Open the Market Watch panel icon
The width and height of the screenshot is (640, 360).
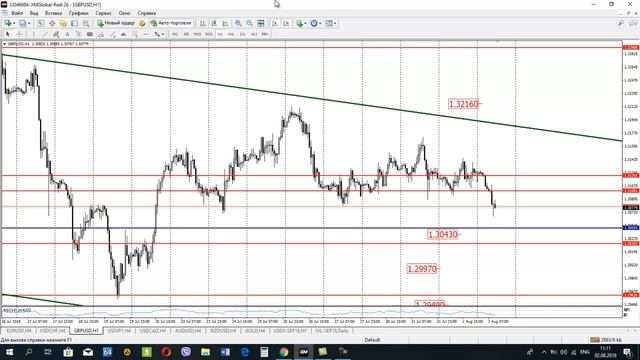point(40,23)
